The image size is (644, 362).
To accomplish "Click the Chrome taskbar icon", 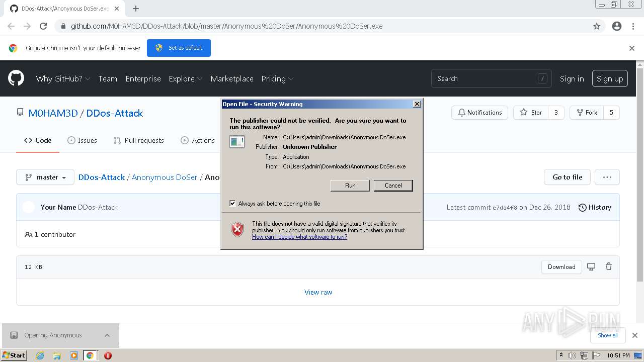I will coord(90,355).
